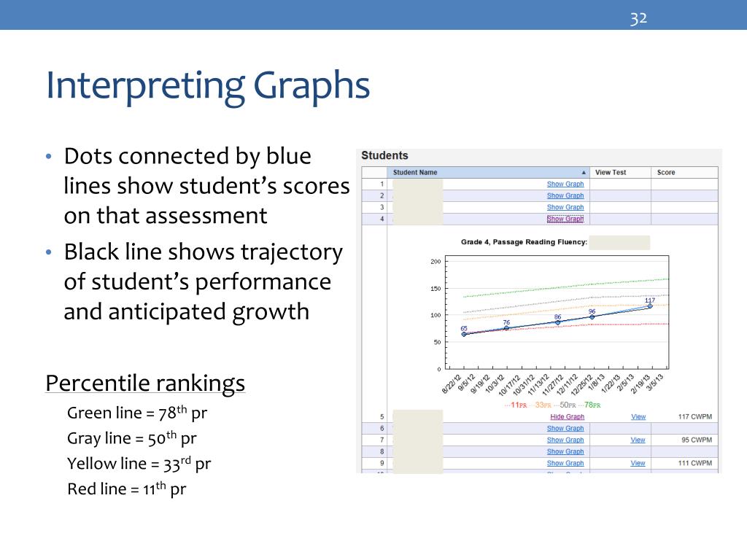Click Grade 4, Passage Reading Fluency chart title

click(x=524, y=242)
